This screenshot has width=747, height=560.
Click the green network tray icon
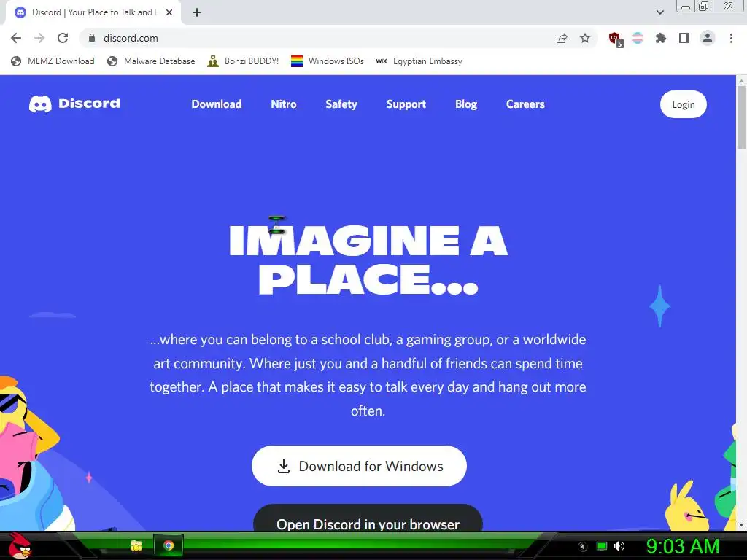click(x=602, y=546)
